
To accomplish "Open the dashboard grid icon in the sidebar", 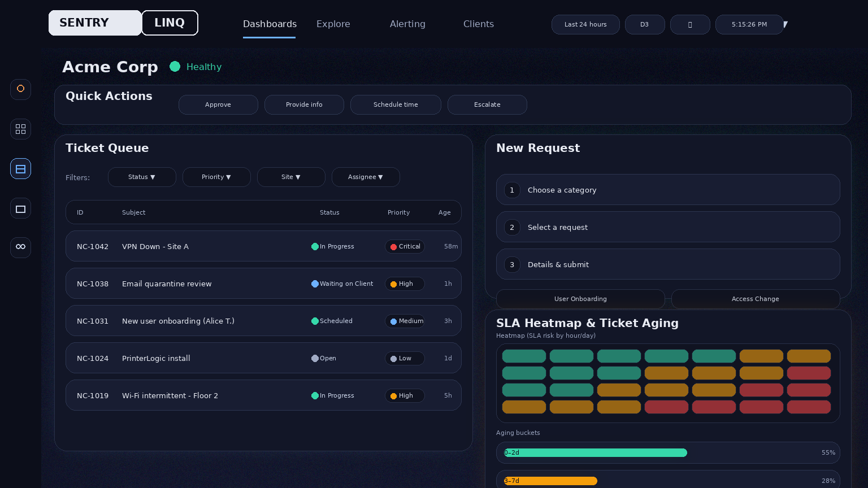I will pyautogui.click(x=20, y=129).
